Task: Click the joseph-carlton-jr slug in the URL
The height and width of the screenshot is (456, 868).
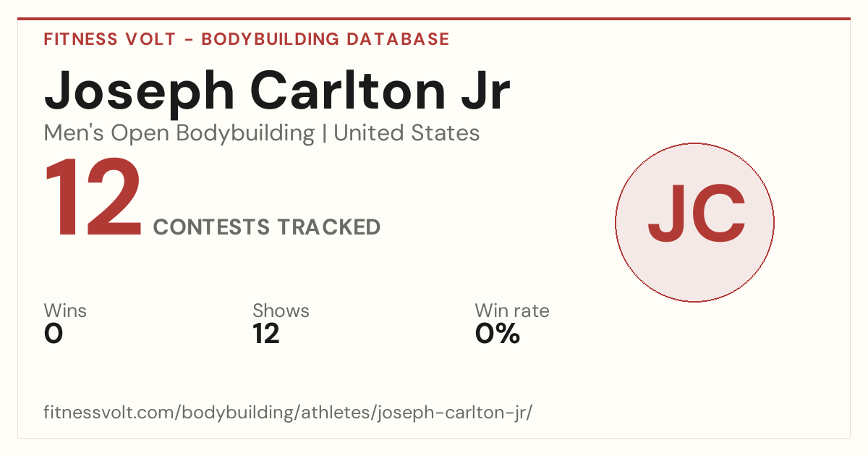Action: 451,413
